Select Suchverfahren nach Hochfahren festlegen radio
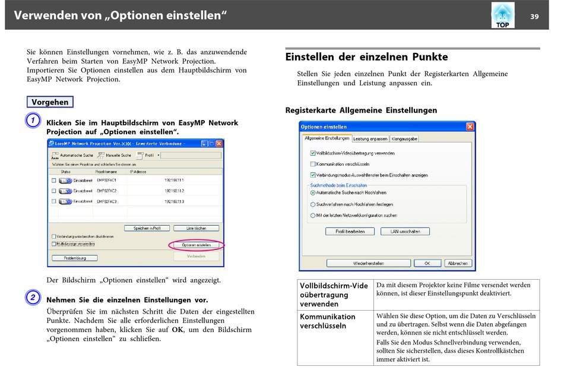Viewport: 564px width, 392px height. pyautogui.click(x=312, y=204)
